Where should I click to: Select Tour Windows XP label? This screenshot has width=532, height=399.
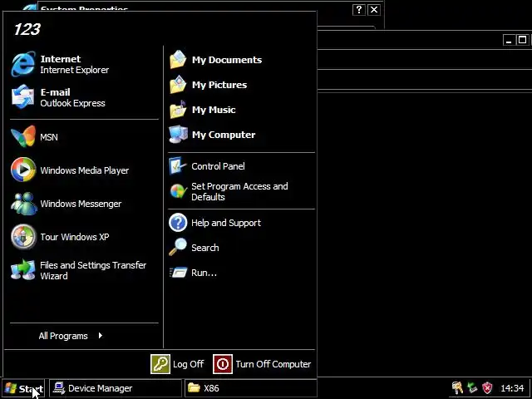pos(75,237)
